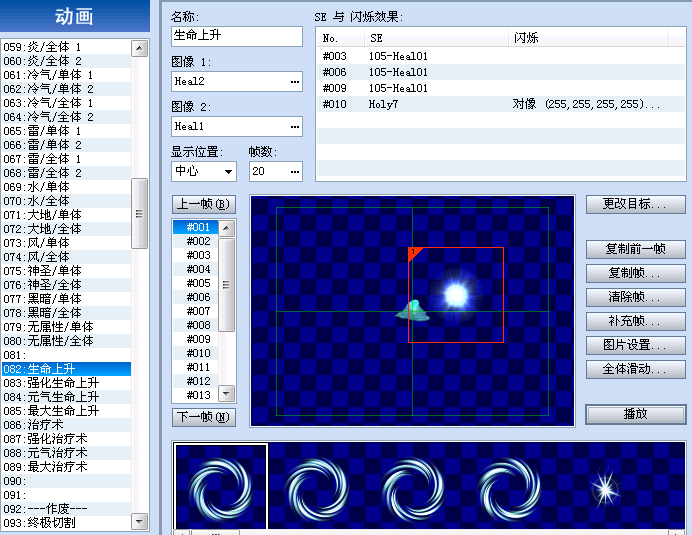Select animation 078:黑暗/全体

[x=66, y=313]
